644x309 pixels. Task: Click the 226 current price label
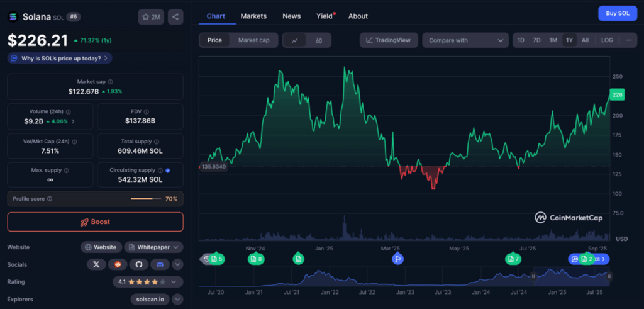coord(618,94)
